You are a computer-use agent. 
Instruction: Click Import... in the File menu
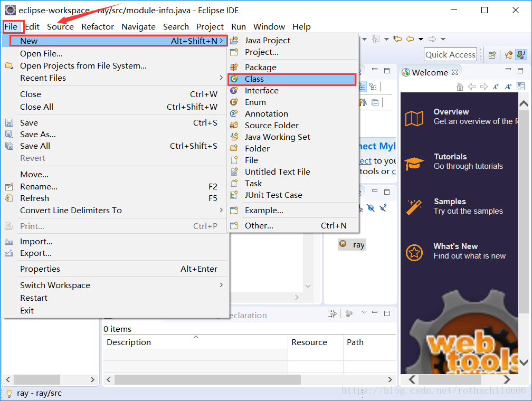click(x=115, y=242)
